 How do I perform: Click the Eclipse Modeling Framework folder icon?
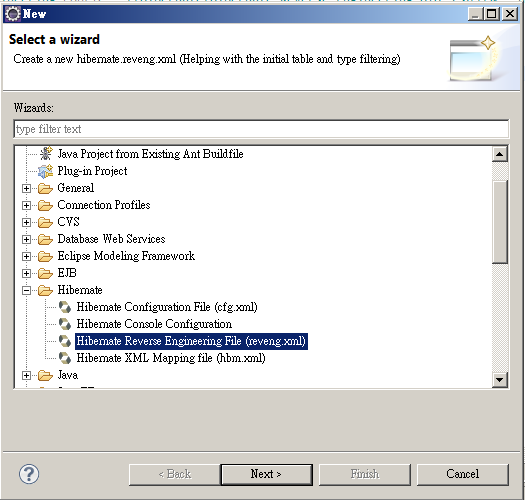45,257
